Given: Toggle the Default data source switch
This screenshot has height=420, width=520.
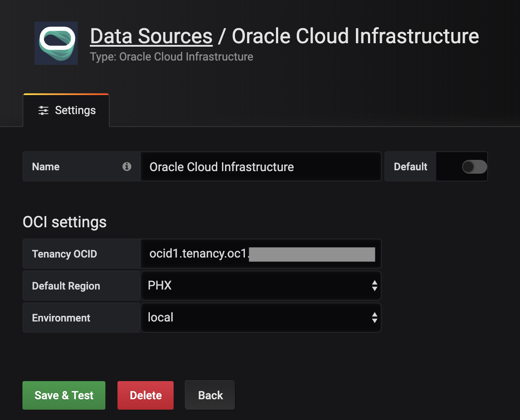Looking at the screenshot, I should coord(474,167).
